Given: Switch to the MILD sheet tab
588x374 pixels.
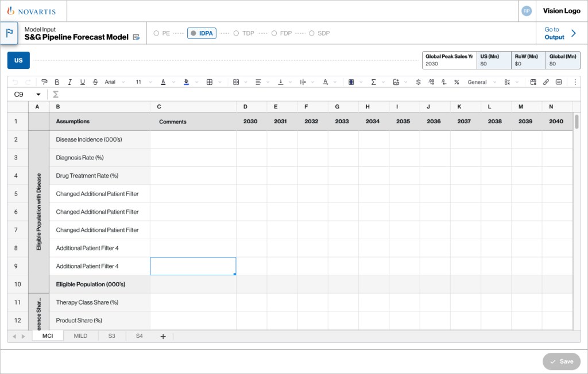Looking at the screenshot, I should click(x=80, y=336).
